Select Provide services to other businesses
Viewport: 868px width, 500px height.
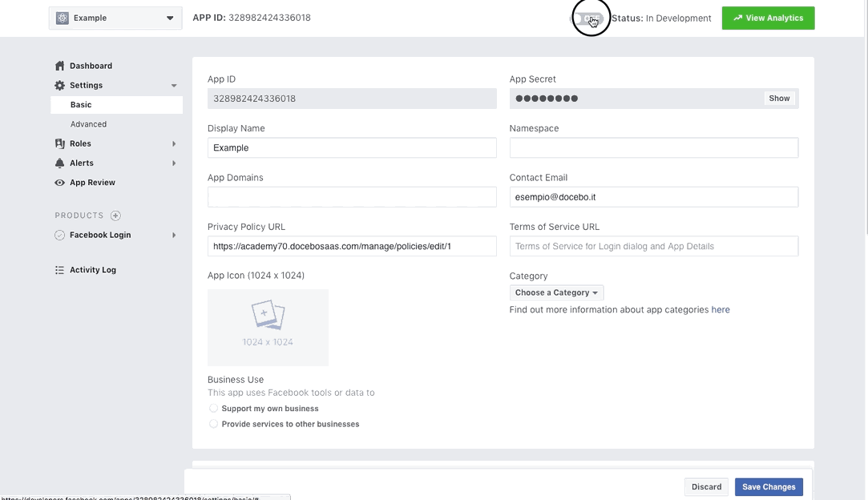(x=213, y=424)
